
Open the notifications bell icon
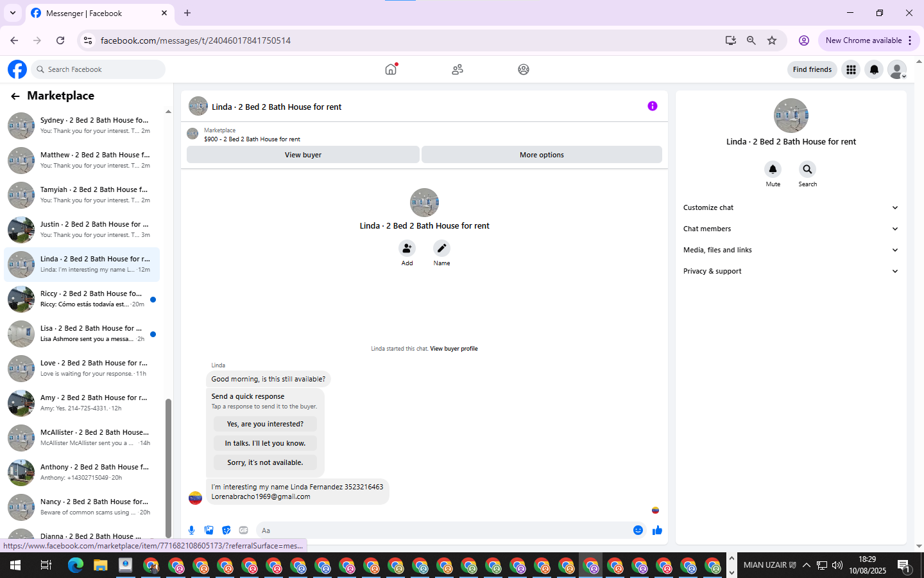[x=874, y=69]
